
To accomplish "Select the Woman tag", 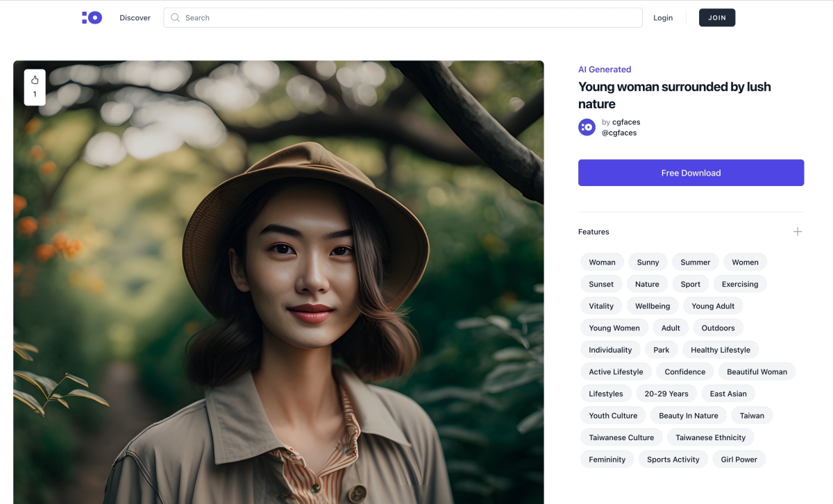I will (x=602, y=262).
